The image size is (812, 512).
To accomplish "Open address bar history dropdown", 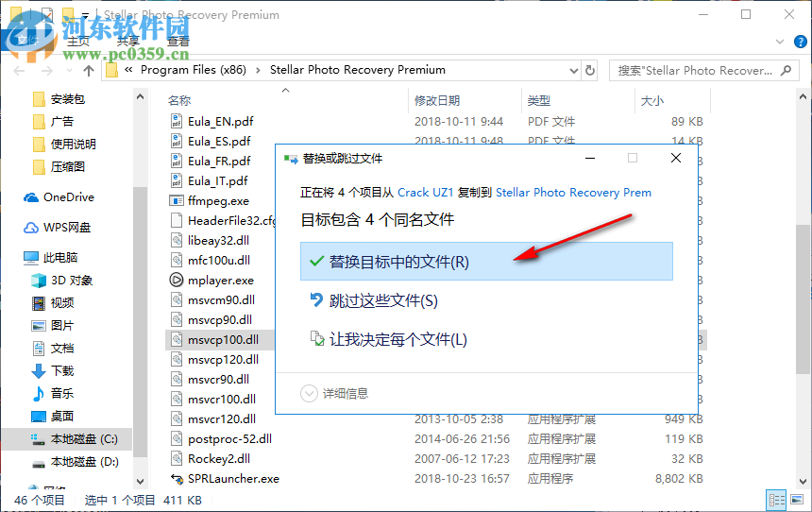I will (573, 71).
